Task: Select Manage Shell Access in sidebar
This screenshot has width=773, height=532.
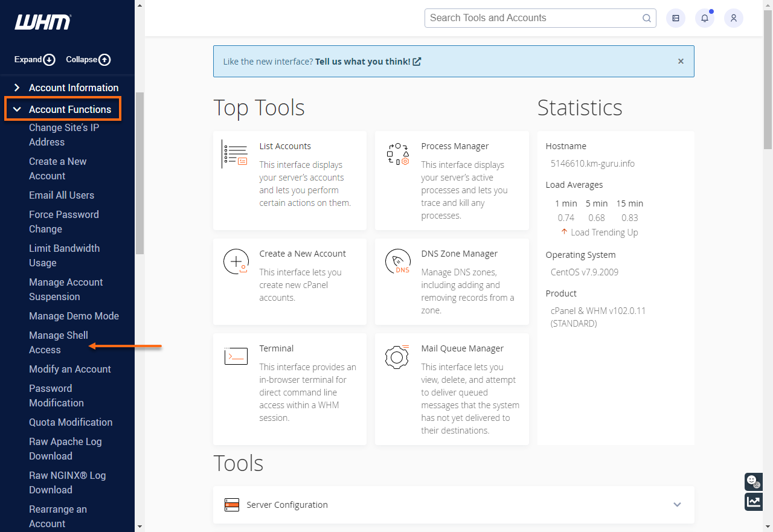Action: click(x=58, y=342)
